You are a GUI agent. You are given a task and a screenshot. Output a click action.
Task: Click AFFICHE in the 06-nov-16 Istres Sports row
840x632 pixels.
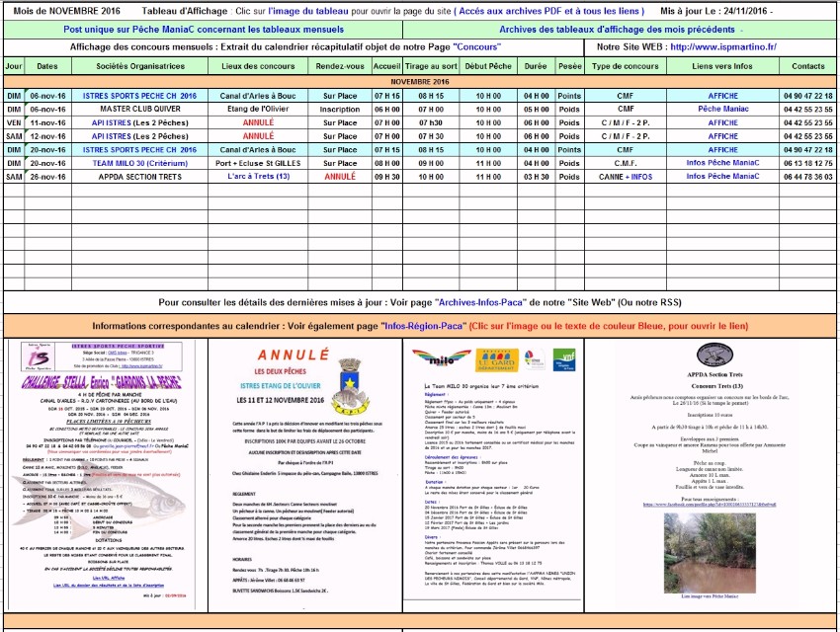[722, 96]
